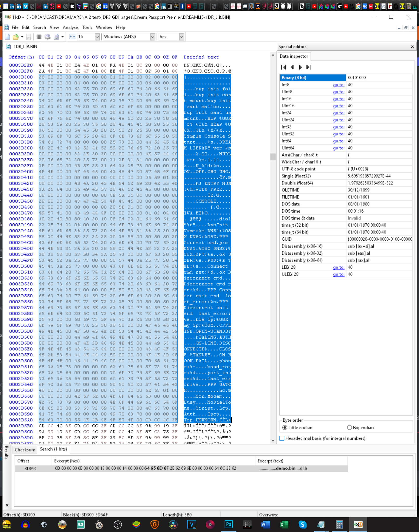Open the Windows (ANSI) charset dropdown
Image resolution: width=419 pixels, height=532 pixels.
[x=153, y=37]
